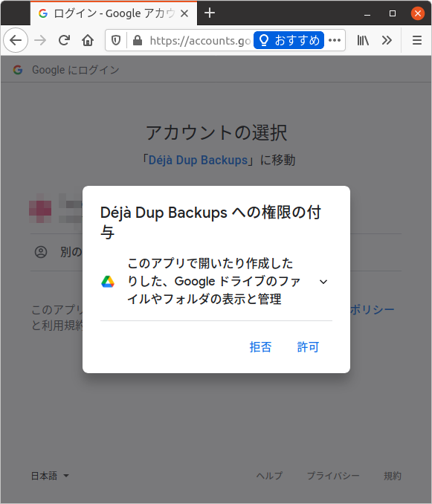The image size is (432, 504).
Task: Click the Google Drive icon in the dialog
Action: tap(108, 282)
